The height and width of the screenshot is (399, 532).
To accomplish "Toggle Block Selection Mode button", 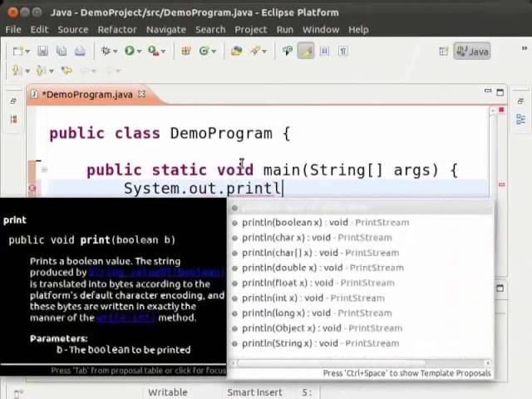I will pyautogui.click(x=325, y=51).
